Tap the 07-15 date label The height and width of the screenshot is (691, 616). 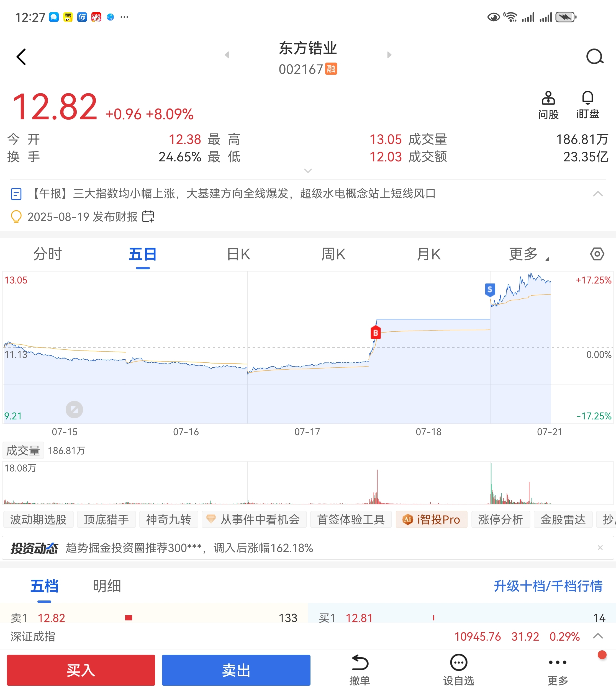point(65,432)
